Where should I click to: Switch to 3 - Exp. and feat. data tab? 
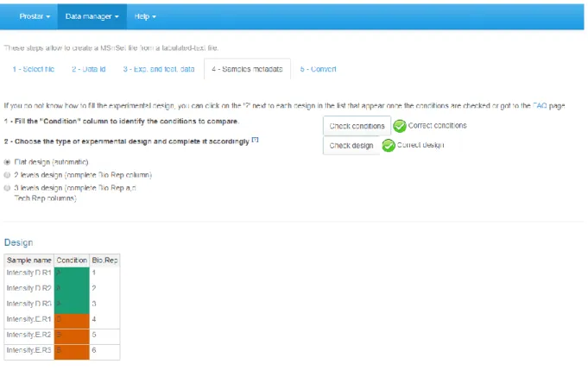(159, 69)
